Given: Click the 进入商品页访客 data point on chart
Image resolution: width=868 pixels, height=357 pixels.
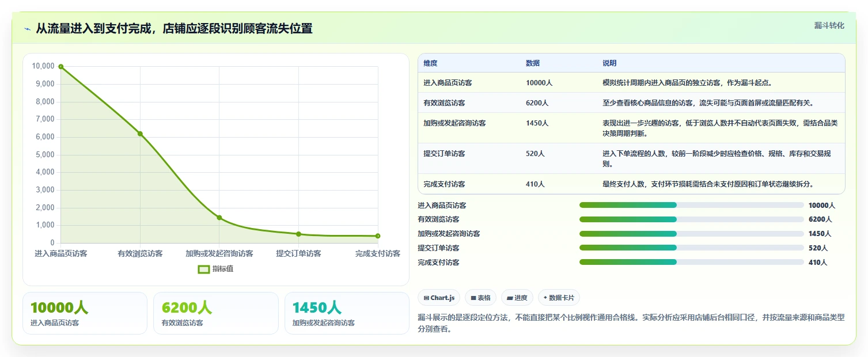Looking at the screenshot, I should click(x=61, y=67).
